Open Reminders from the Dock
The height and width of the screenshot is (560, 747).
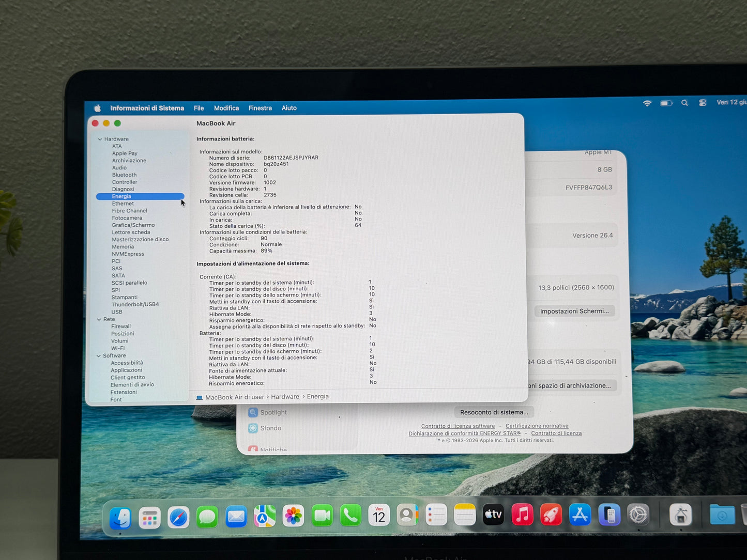click(436, 515)
